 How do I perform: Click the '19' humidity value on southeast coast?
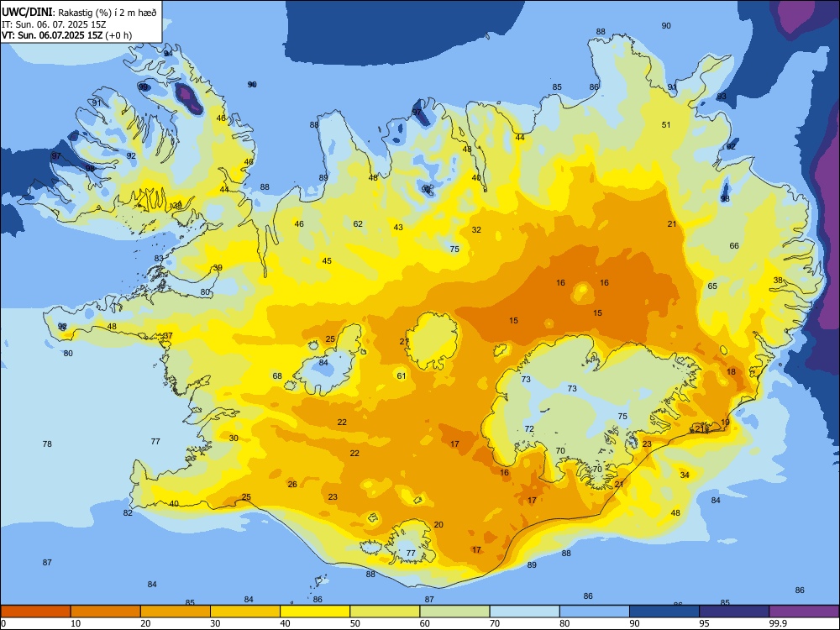pyautogui.click(x=726, y=423)
